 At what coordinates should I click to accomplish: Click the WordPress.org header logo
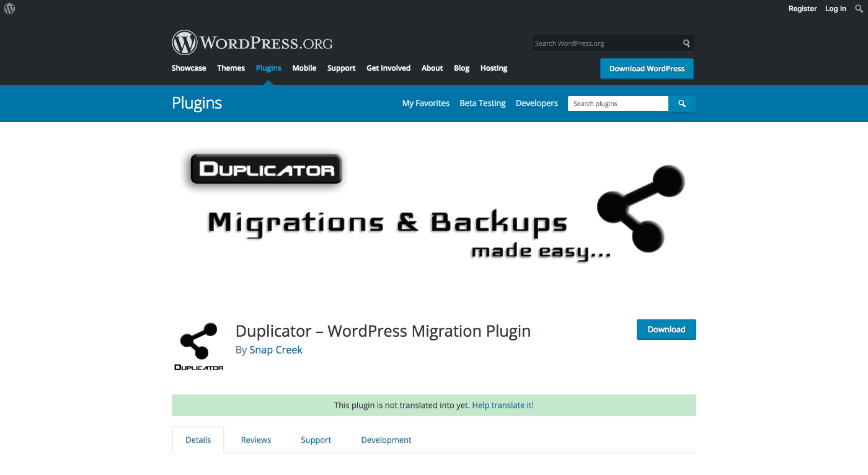point(252,43)
